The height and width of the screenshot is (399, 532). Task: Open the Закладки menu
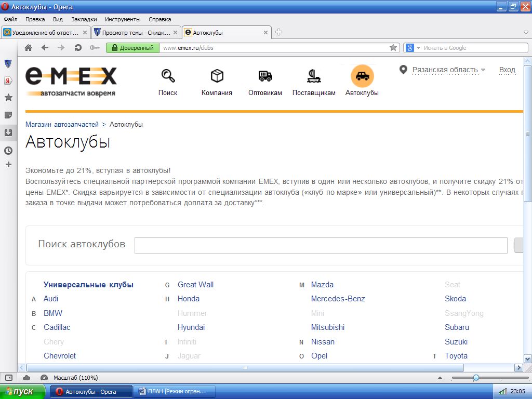(x=84, y=19)
